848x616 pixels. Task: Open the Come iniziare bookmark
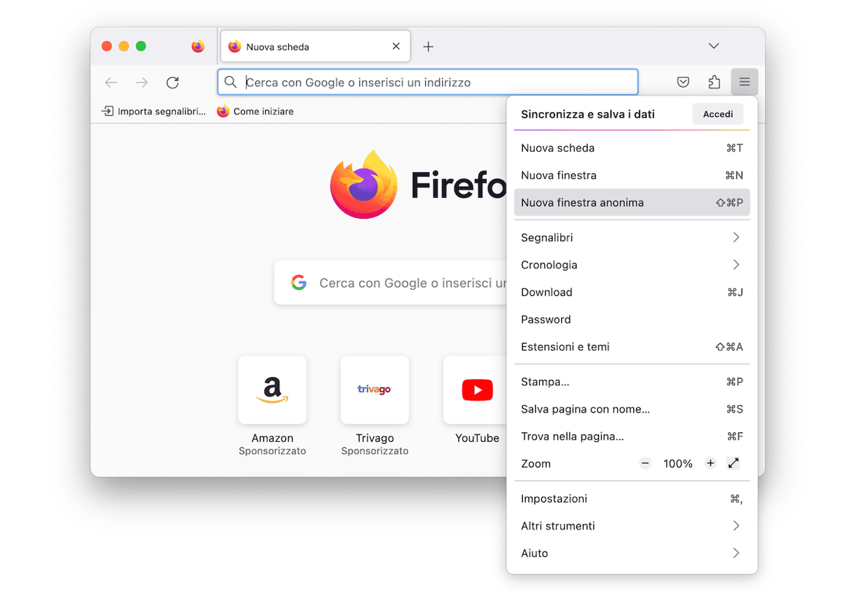point(255,111)
